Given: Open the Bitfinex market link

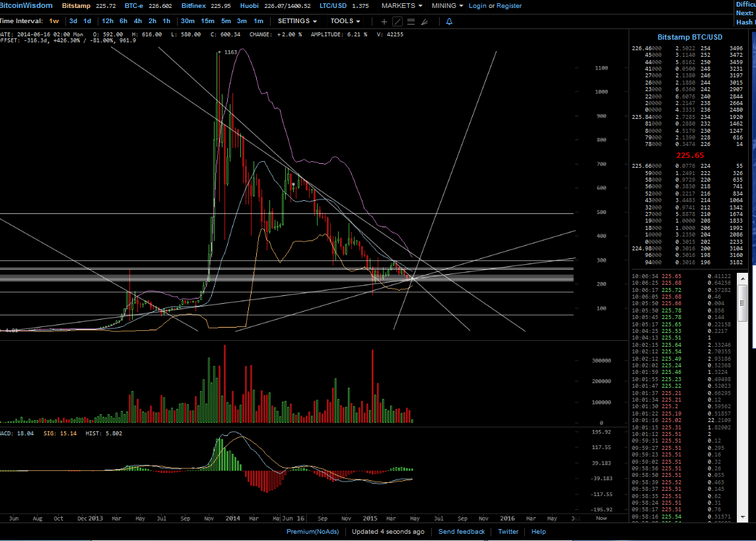Looking at the screenshot, I should [193, 6].
